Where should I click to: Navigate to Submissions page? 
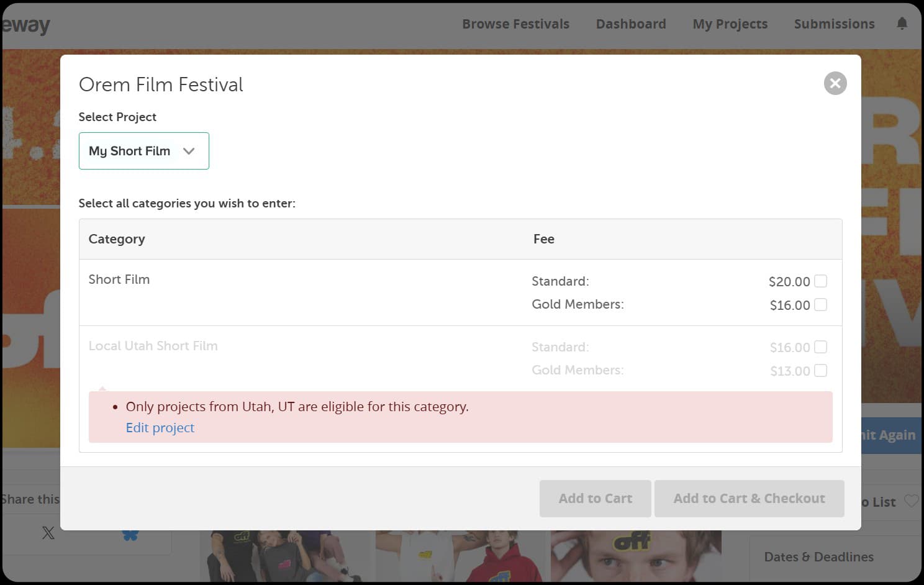tap(834, 24)
